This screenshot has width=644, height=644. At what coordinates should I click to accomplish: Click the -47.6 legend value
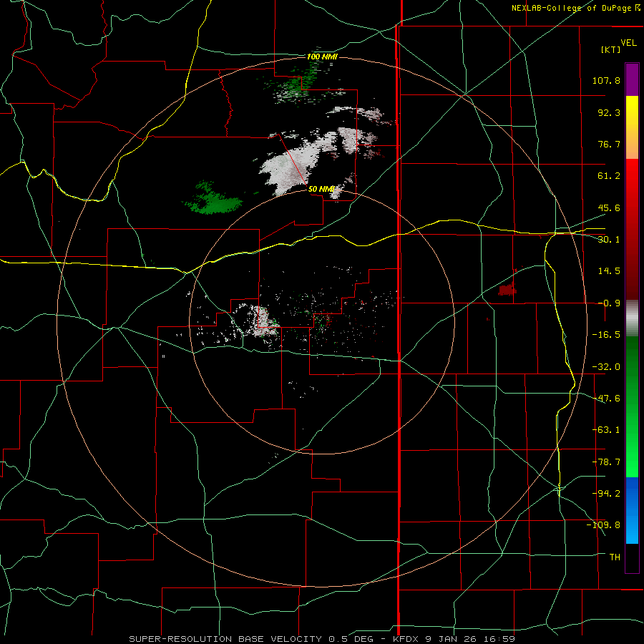click(x=606, y=399)
